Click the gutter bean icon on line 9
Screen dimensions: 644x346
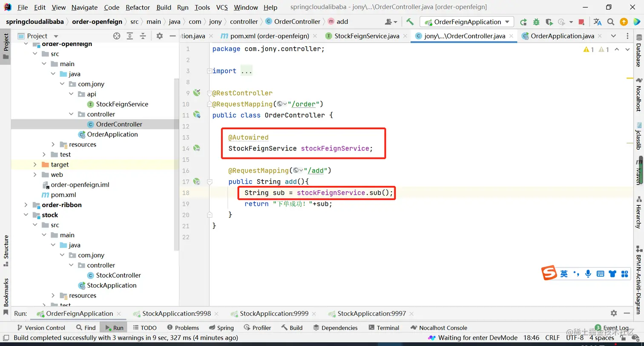coord(196,92)
